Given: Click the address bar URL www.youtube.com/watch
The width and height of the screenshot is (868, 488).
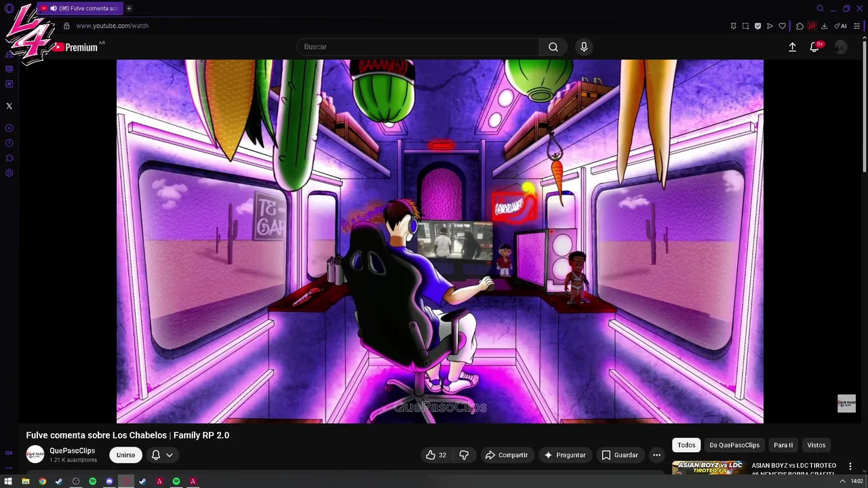Looking at the screenshot, I should [112, 26].
